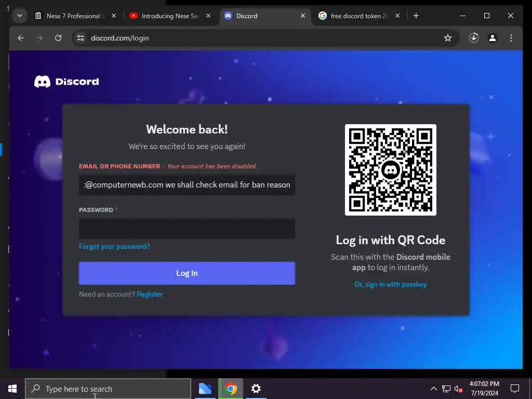Screen dimensions: 532x399
Task: Show hidden system tray icons
Action: [434, 389]
